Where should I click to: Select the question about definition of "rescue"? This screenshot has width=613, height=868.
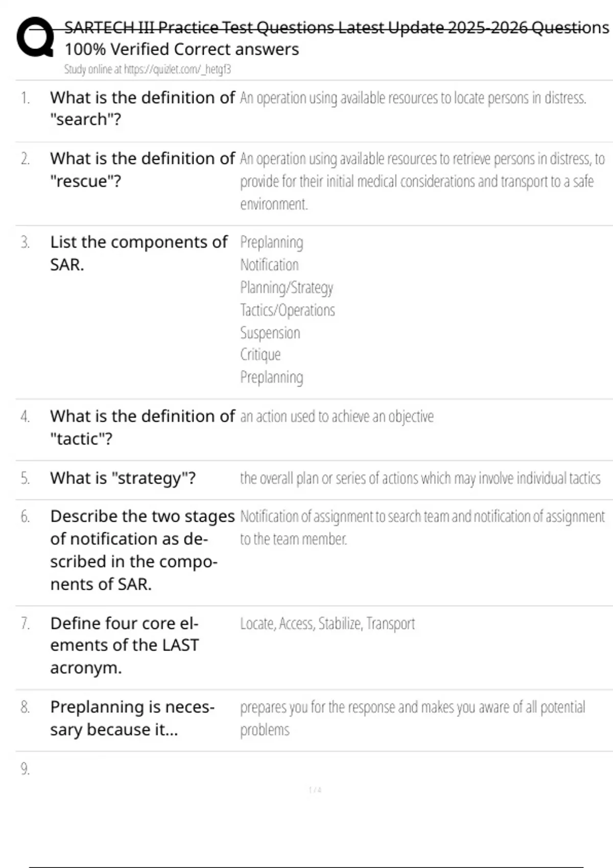(142, 170)
